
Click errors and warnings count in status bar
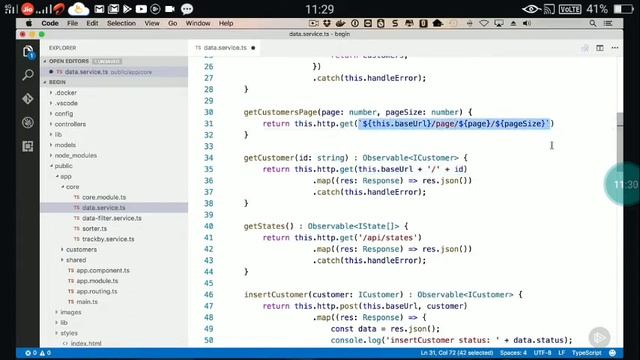tap(38, 353)
